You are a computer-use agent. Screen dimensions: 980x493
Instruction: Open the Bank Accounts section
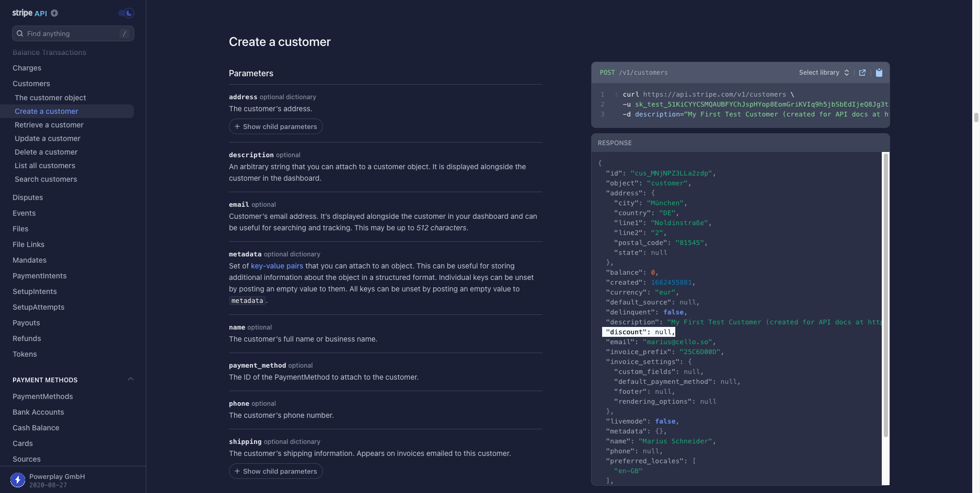tap(38, 412)
